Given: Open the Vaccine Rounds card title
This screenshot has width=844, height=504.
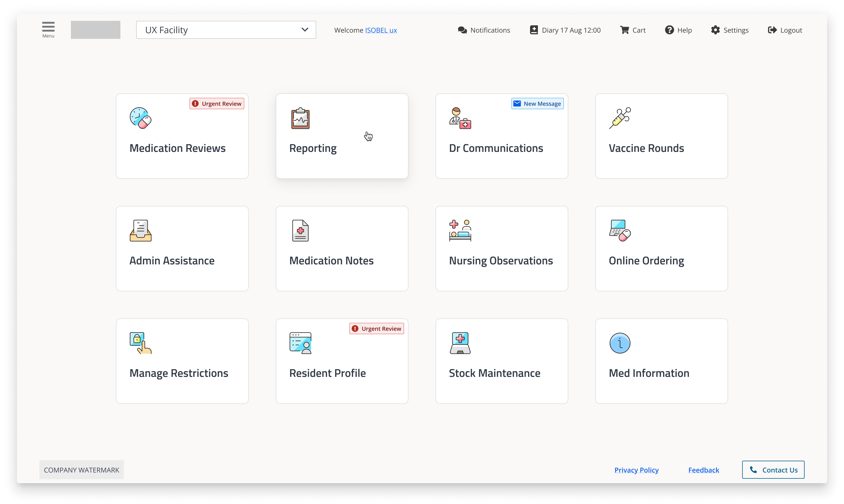Looking at the screenshot, I should click(x=646, y=148).
